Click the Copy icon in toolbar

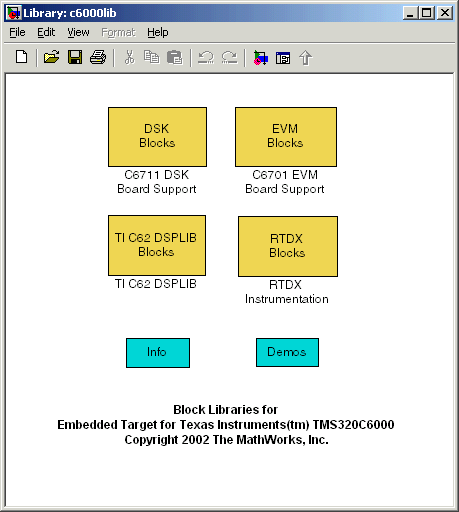point(152,57)
